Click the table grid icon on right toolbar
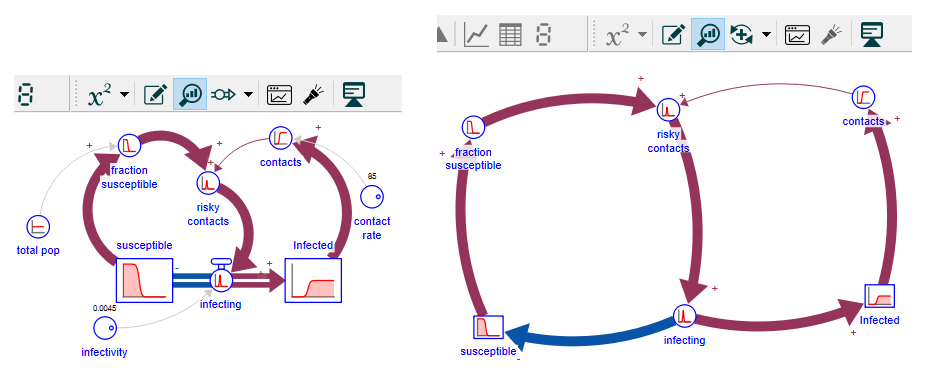943x374 pixels. click(511, 34)
